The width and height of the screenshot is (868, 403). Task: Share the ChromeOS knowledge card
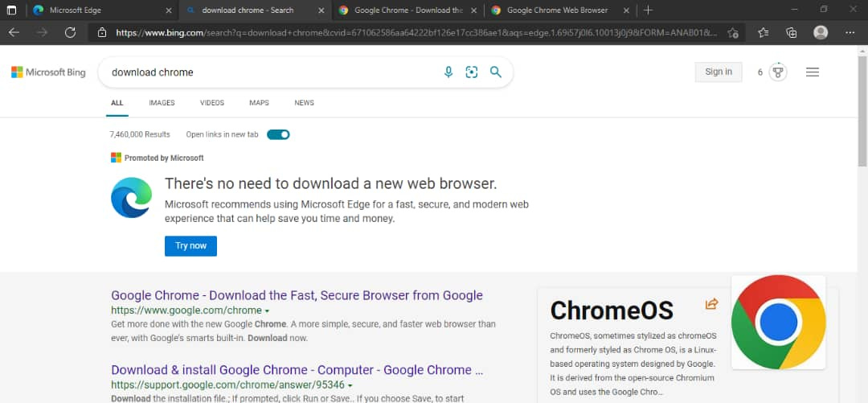pos(711,304)
